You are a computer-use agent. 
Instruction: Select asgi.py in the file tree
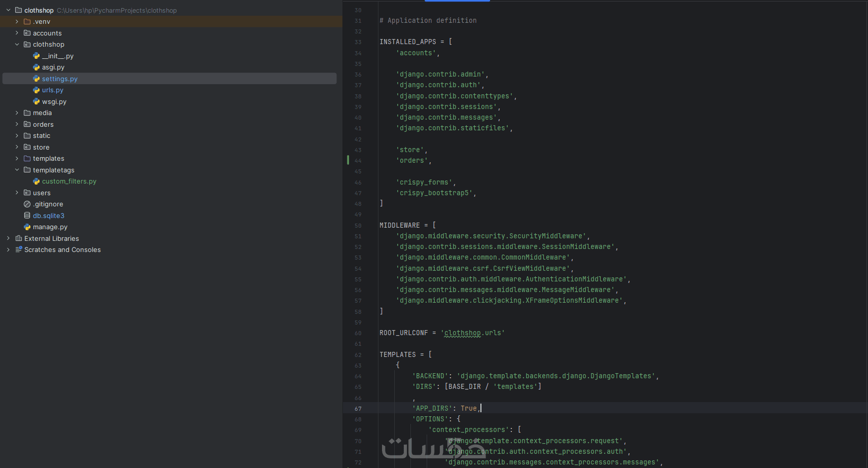point(53,67)
